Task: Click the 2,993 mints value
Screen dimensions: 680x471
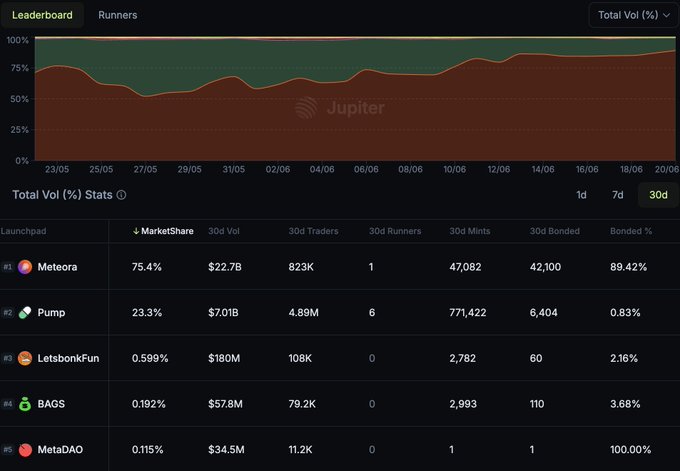Action: click(x=463, y=404)
